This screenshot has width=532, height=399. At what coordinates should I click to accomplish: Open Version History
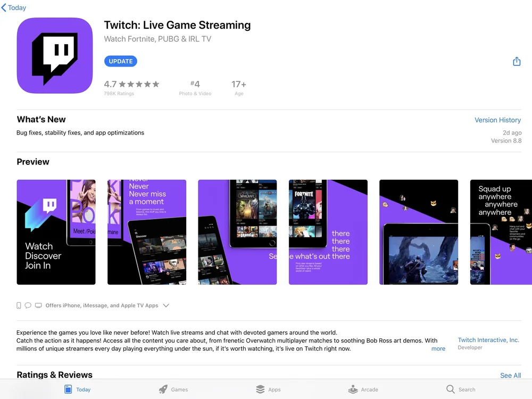click(x=498, y=120)
